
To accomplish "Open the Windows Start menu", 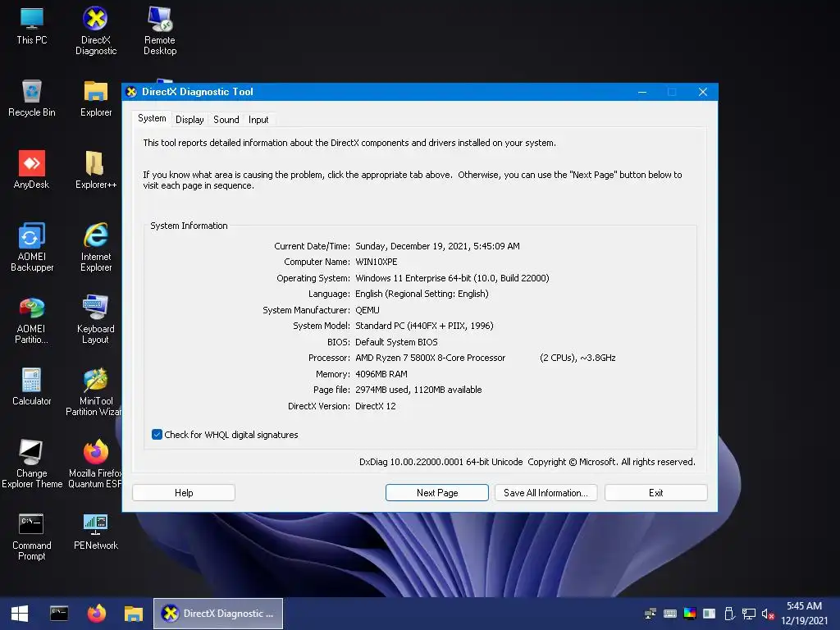I will coord(20,614).
